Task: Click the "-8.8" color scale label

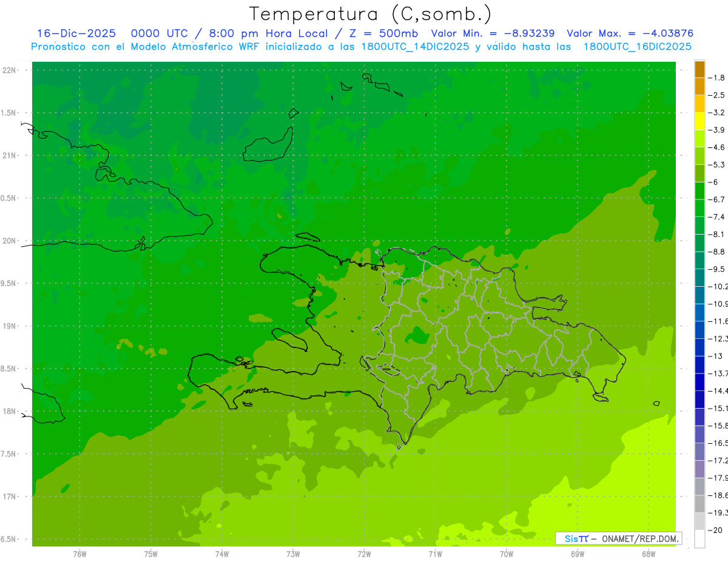Action: pyautogui.click(x=716, y=252)
